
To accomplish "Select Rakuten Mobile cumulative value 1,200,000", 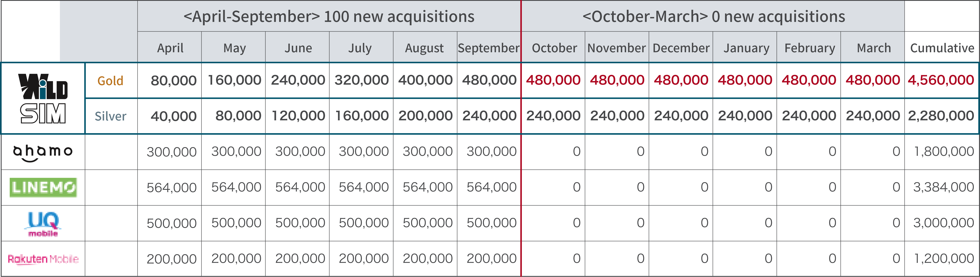I will [943, 259].
